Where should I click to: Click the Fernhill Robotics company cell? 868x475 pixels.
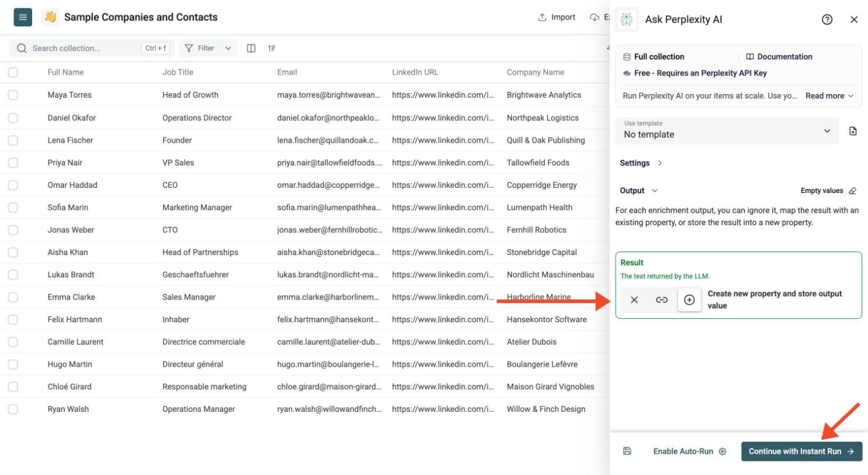coord(537,230)
